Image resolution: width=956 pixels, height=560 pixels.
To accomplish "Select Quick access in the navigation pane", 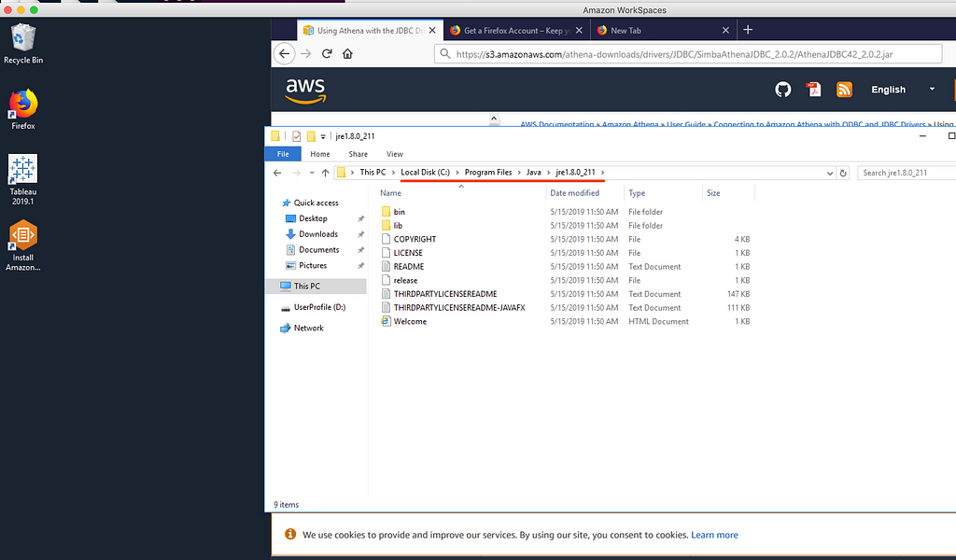I will pyautogui.click(x=316, y=203).
